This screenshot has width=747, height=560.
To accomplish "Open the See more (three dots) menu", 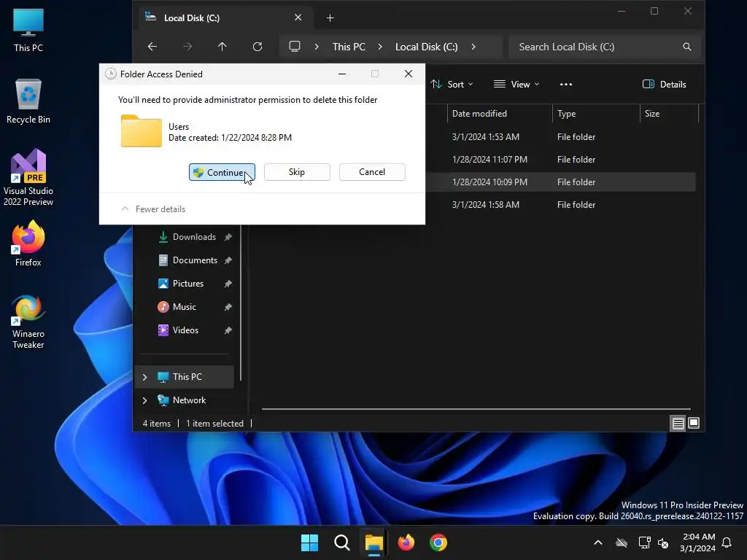I will 566,85.
